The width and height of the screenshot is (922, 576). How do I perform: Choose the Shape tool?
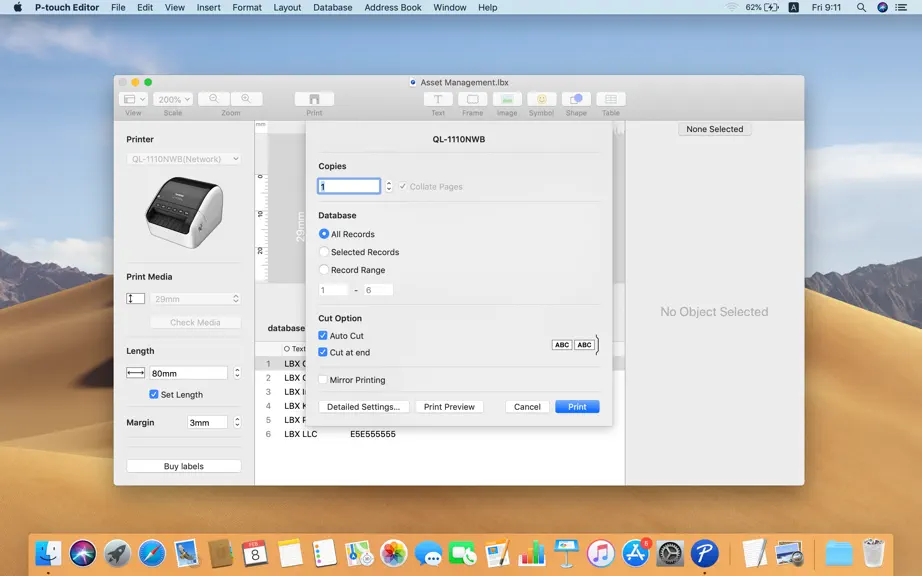[x=576, y=99]
